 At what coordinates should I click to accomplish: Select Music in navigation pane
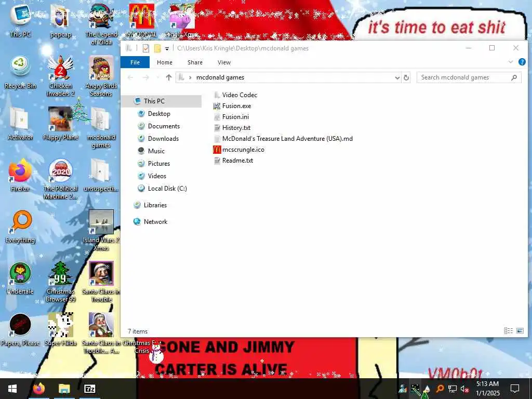click(156, 151)
